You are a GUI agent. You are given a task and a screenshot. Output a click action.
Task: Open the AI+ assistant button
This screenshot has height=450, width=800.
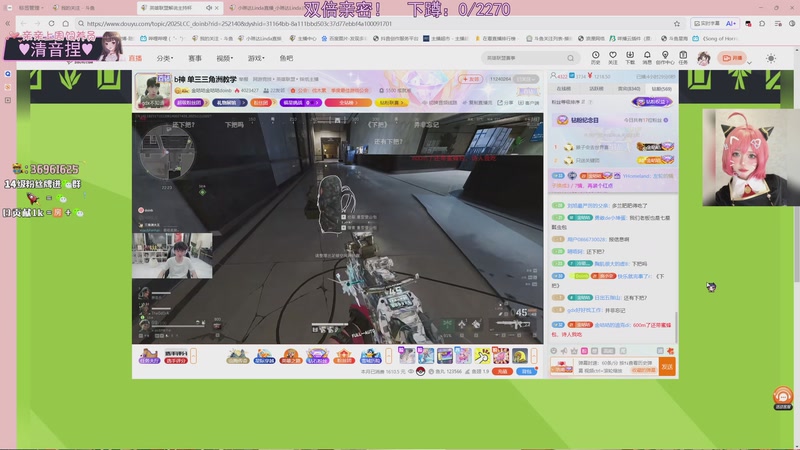pos(731,23)
